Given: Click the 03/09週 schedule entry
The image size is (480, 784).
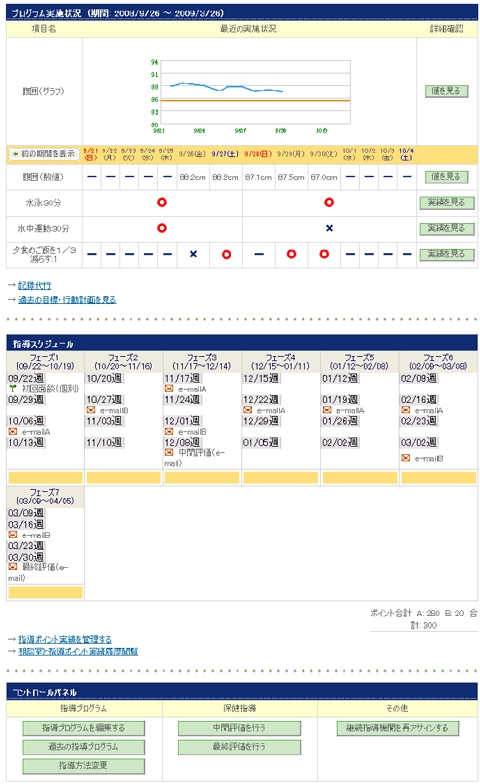Looking at the screenshot, I should click(x=26, y=513).
